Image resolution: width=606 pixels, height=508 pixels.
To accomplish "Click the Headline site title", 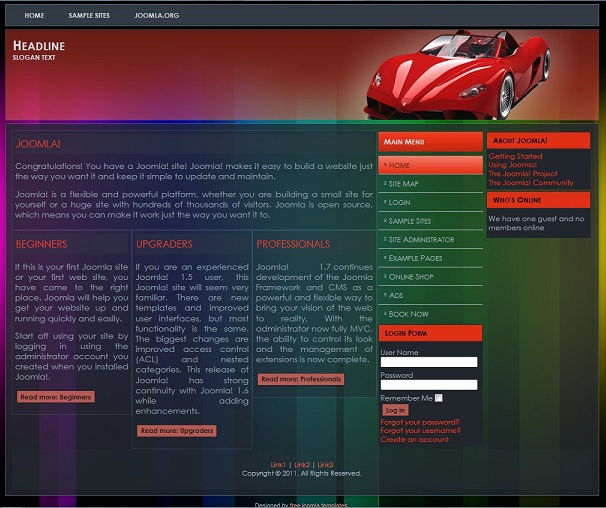I will [x=39, y=46].
